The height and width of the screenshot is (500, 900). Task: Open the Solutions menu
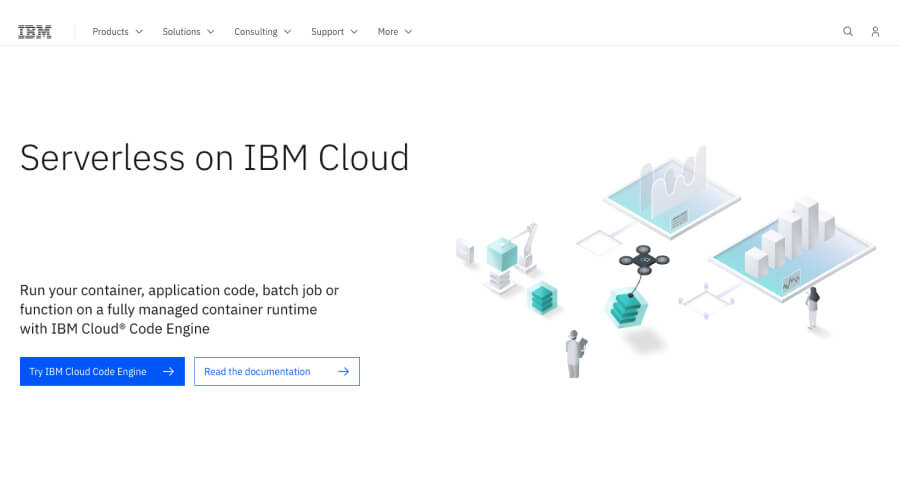[188, 32]
